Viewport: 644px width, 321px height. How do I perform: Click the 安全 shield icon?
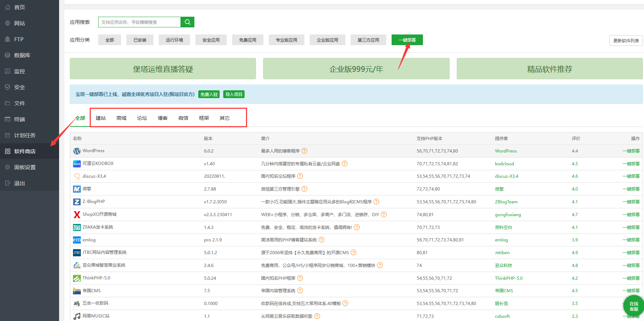[7, 87]
